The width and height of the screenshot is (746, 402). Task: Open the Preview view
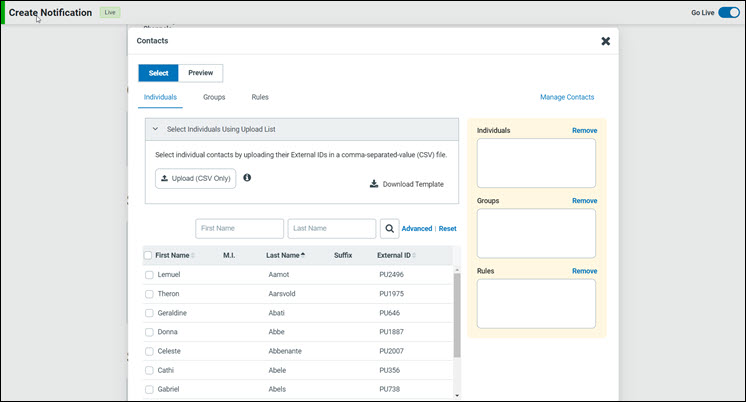(x=201, y=73)
